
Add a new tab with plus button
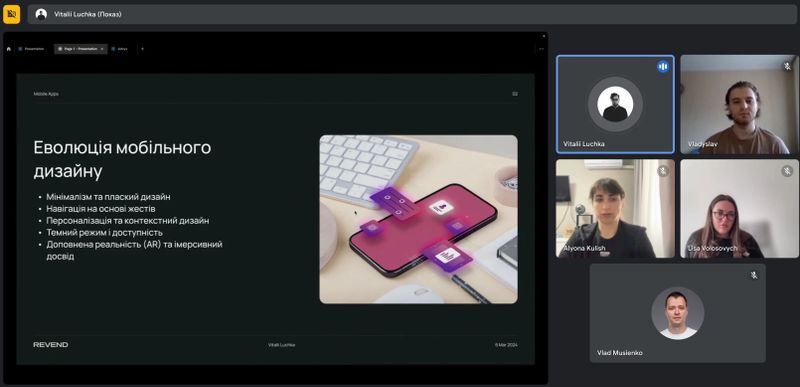pyautogui.click(x=142, y=49)
